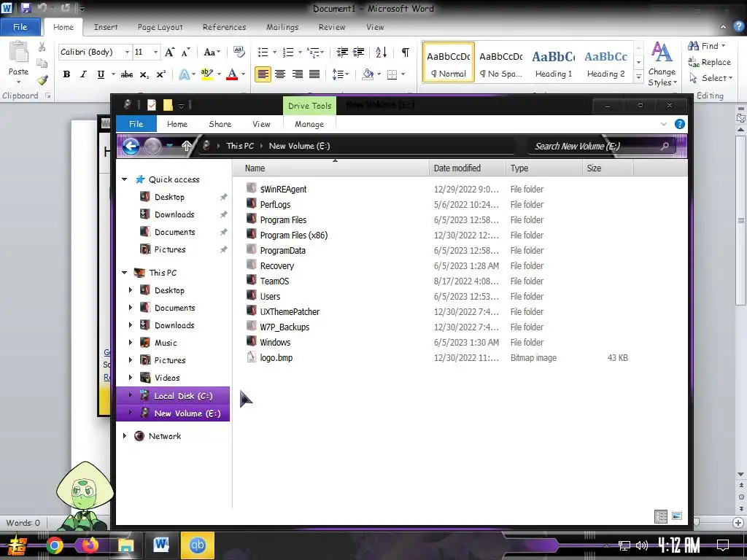Apply Strikethrough in Word ribbon
This screenshot has width=747, height=560.
point(127,74)
